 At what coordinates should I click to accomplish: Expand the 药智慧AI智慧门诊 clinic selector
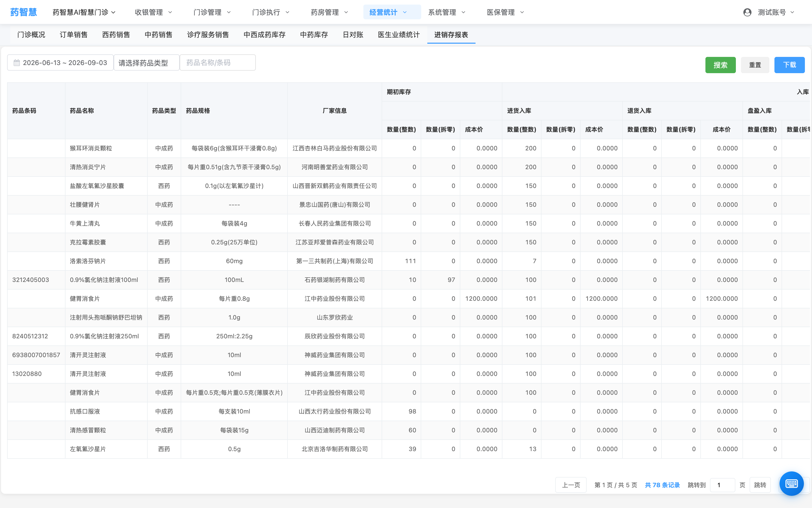84,12
